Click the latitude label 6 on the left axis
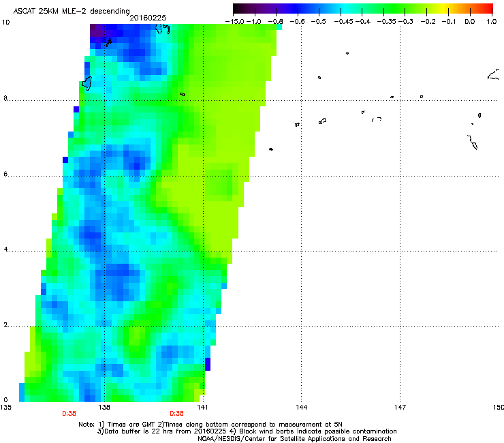Screen dimensions: 504x443 pyautogui.click(x=5, y=174)
